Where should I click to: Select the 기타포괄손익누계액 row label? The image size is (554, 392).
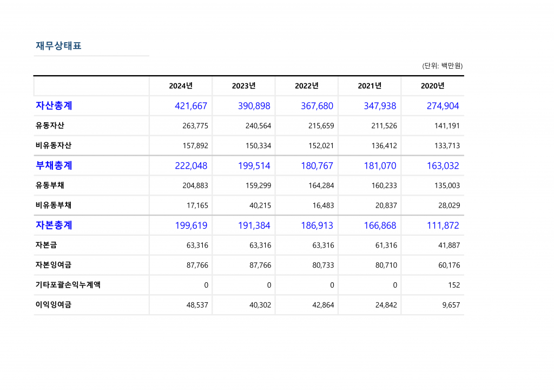point(68,285)
